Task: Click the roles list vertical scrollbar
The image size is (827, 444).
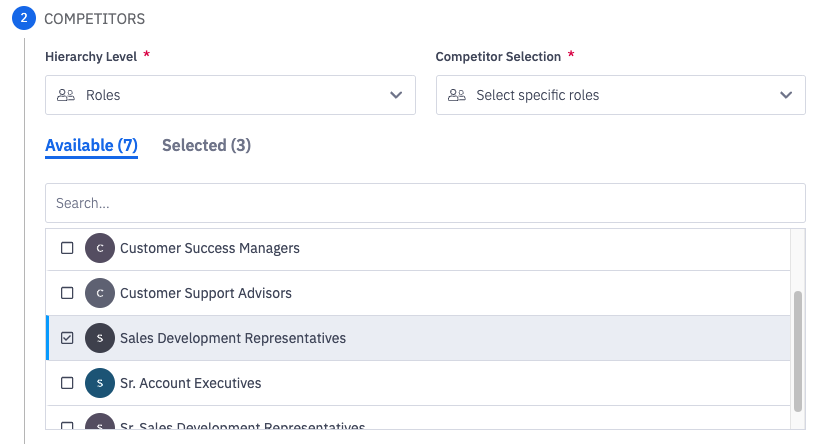Action: pos(797,350)
